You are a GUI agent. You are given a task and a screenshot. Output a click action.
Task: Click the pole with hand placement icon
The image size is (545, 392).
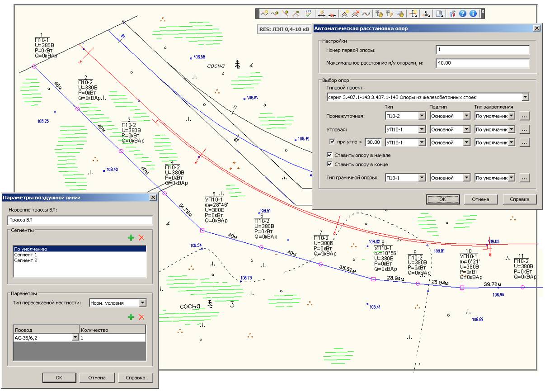pyautogui.click(x=379, y=14)
